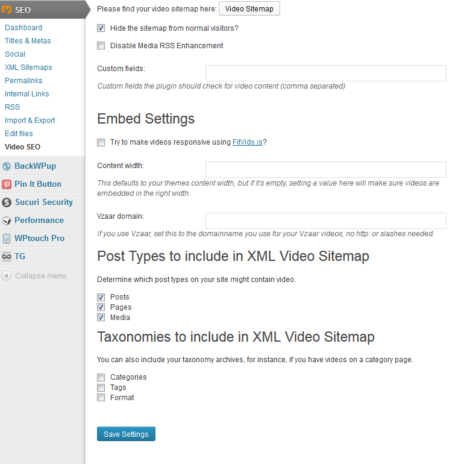Click Save Settings button
Screen dimensions: 476x464
click(127, 434)
